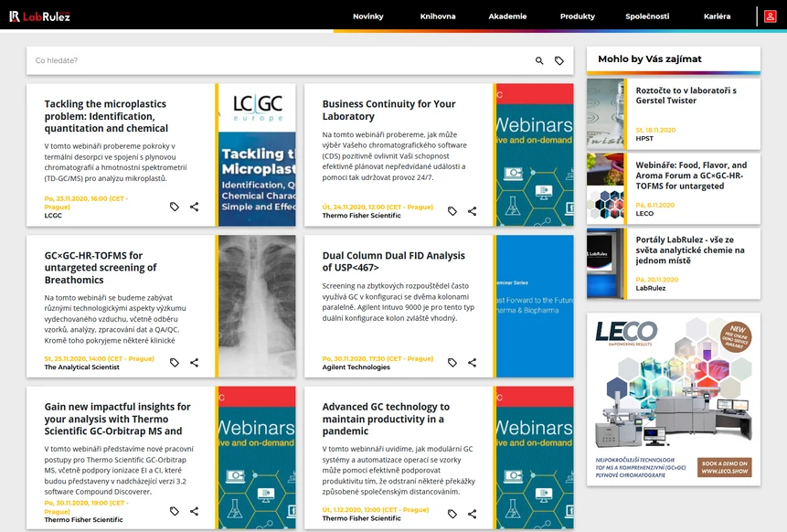Click 'LECO' source label under Food Flavor article
Image resolution: width=787 pixels, height=532 pixels.
(644, 213)
